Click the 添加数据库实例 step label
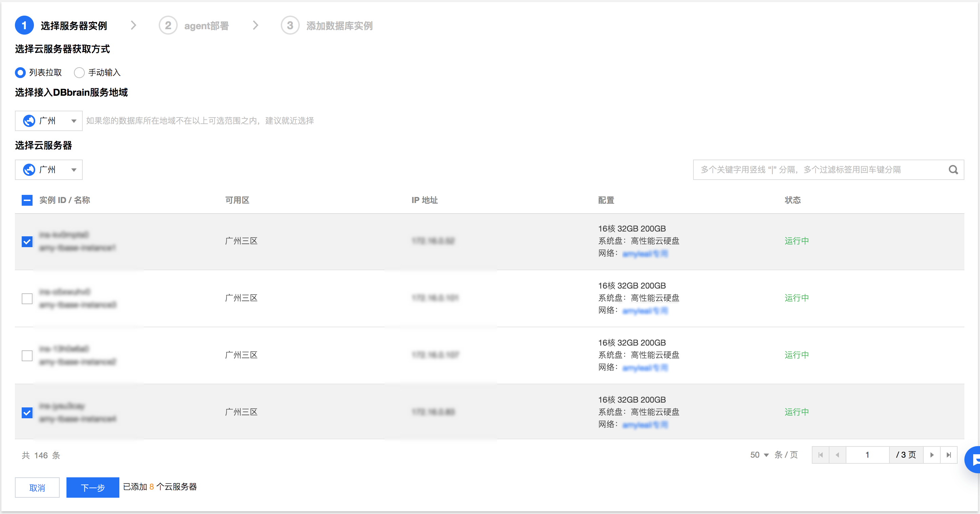980x514 pixels. click(339, 26)
